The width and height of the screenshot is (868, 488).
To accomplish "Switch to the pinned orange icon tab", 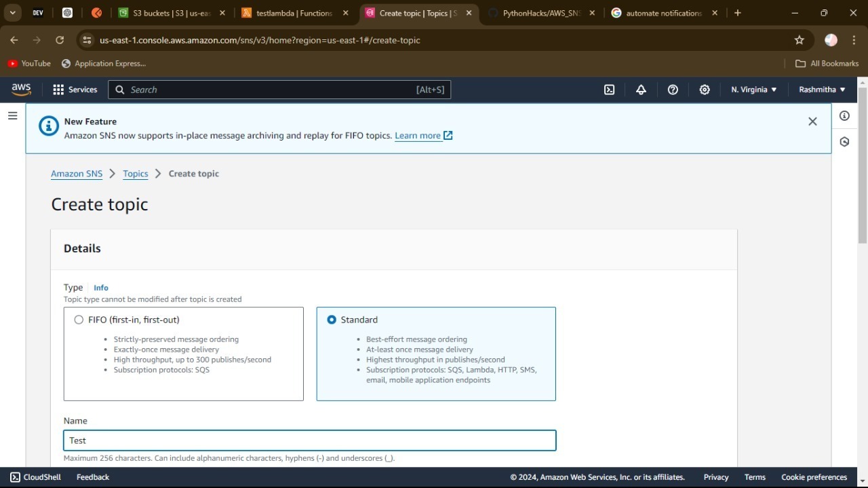I will tap(96, 13).
